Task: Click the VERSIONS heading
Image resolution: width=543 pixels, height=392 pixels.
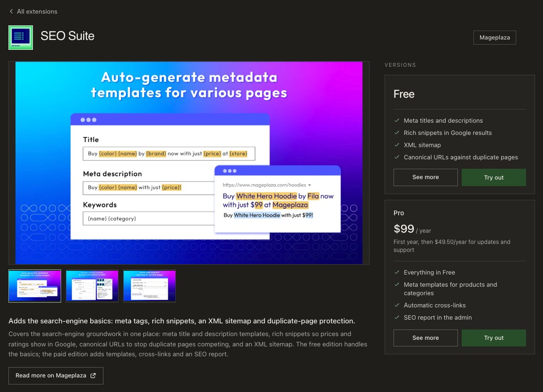Action: tap(401, 65)
